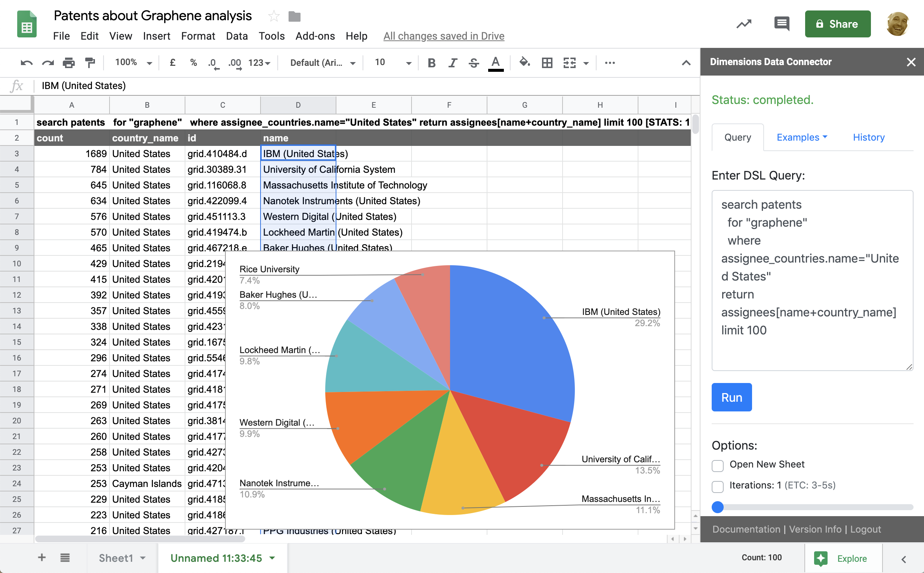924x573 pixels.
Task: Select column D header
Action: [x=298, y=105]
